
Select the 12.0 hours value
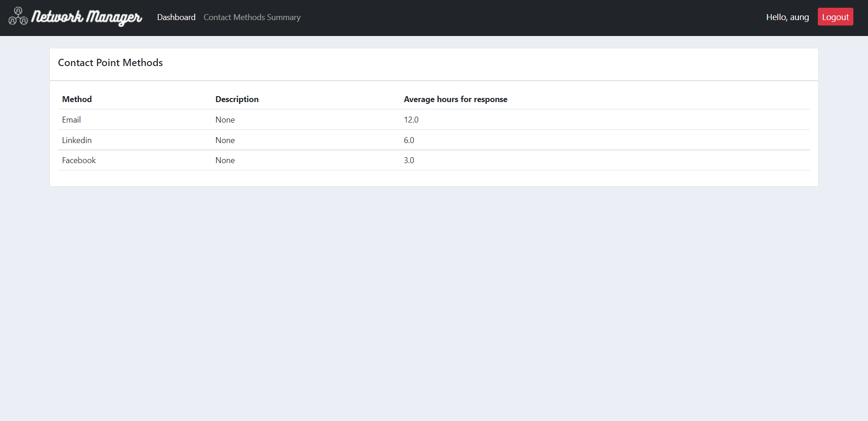[411, 120]
